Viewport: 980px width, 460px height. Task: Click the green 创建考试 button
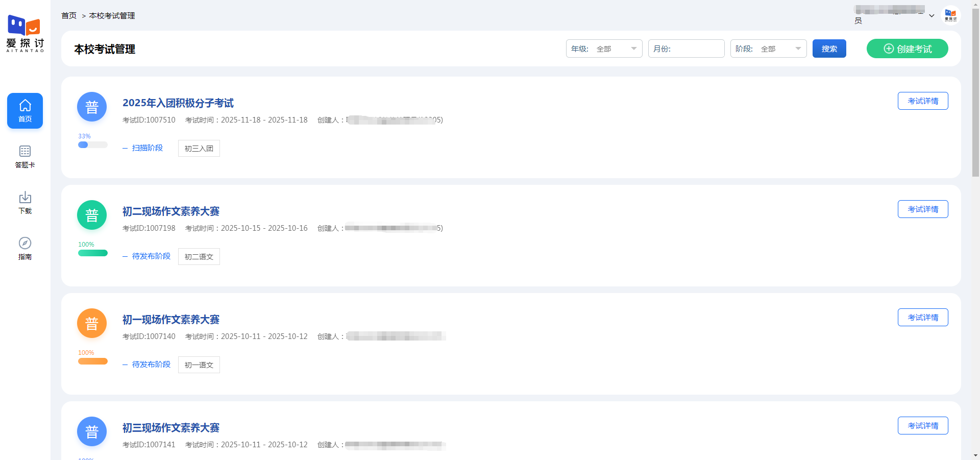[907, 49]
